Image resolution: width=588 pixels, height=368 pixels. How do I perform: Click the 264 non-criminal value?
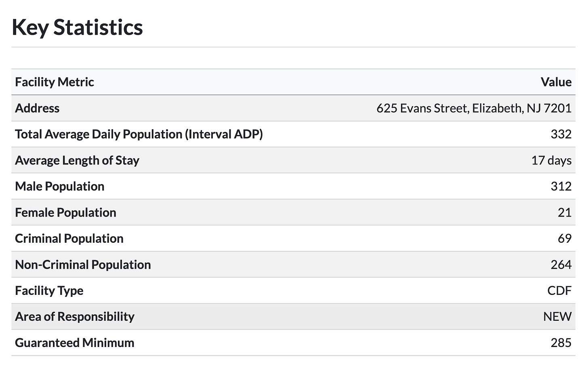[x=561, y=265]
